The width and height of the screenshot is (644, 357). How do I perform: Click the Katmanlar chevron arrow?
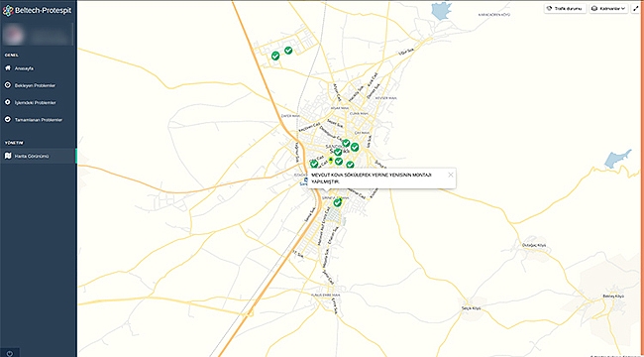coord(623,8)
